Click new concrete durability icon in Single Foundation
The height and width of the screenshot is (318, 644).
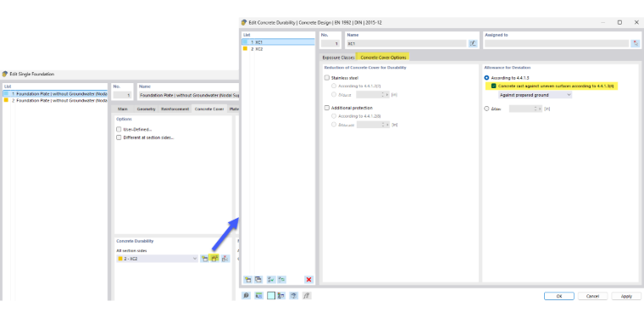204,259
